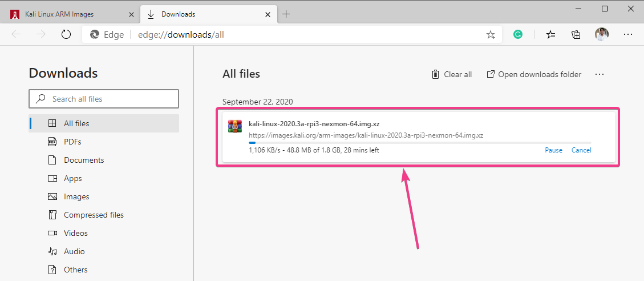644x281 pixels.
Task: Filter downloads by Images
Action: point(104,196)
